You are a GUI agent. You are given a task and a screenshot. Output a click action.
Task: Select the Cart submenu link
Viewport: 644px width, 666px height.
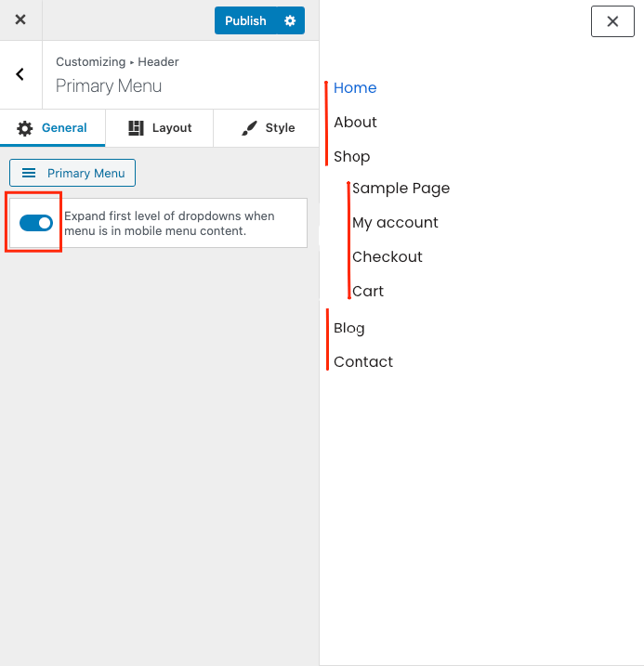368,292
